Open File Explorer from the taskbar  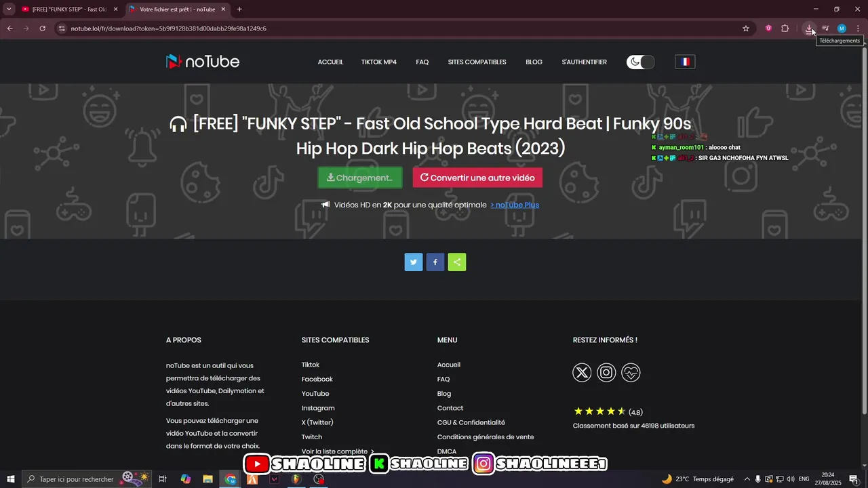(208, 479)
